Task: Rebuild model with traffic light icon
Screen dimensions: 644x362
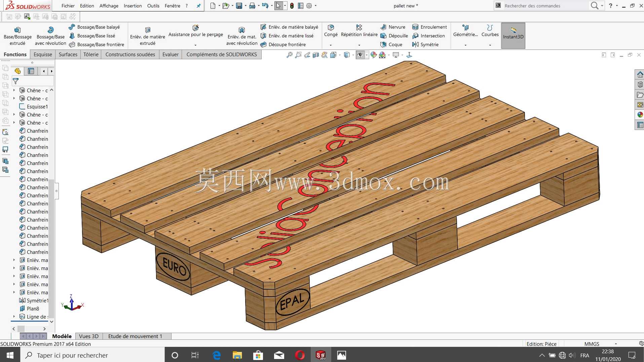Action: 292,6
